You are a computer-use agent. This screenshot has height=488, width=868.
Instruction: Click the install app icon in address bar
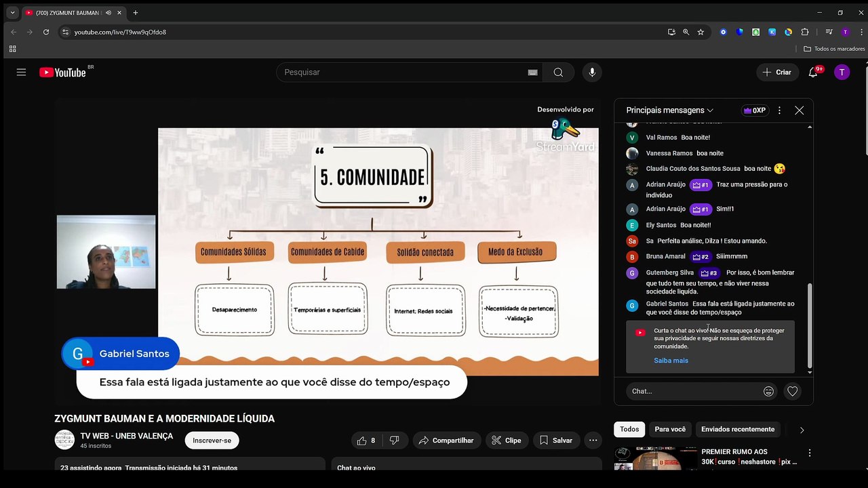[x=671, y=32]
